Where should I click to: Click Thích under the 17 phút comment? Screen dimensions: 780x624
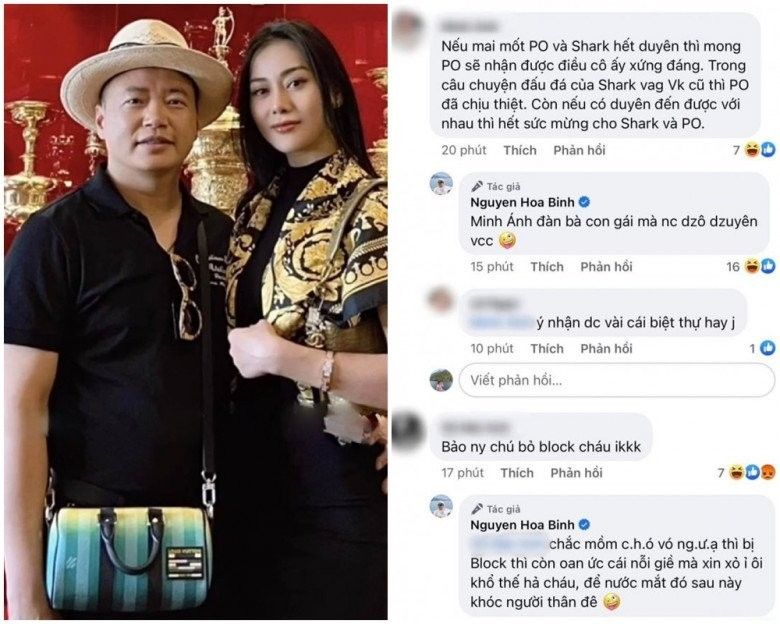click(517, 472)
